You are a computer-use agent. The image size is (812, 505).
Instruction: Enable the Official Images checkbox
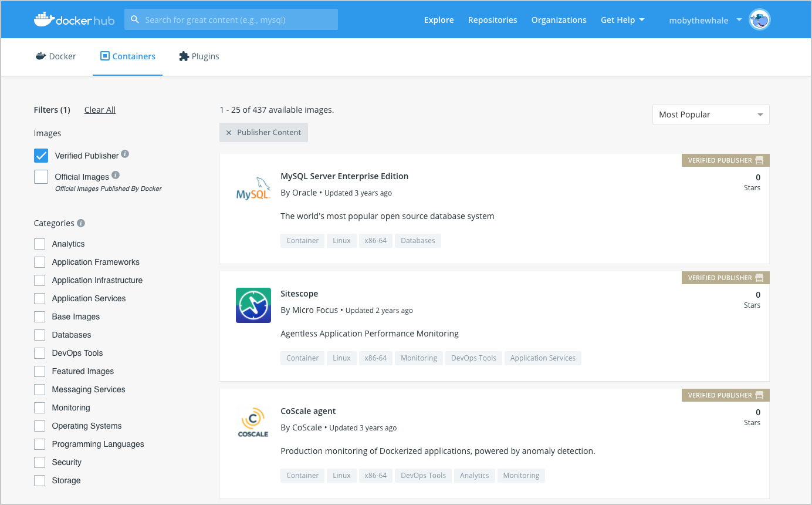[x=41, y=177]
